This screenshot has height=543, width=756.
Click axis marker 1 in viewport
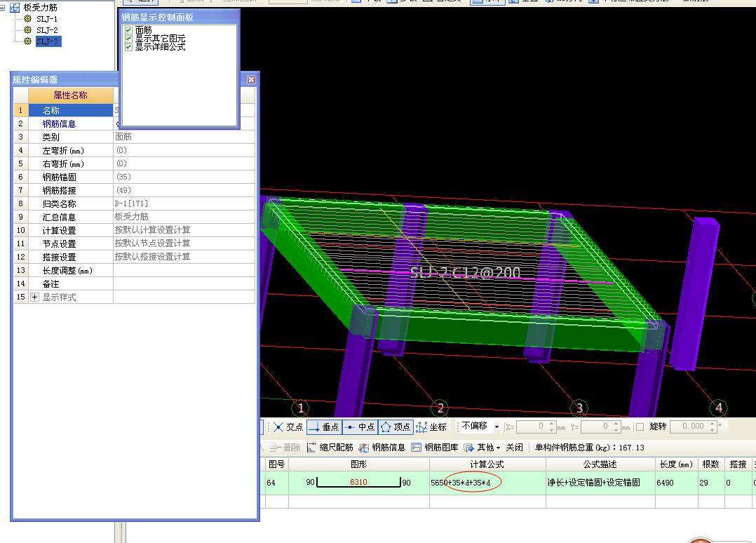pyautogui.click(x=301, y=408)
